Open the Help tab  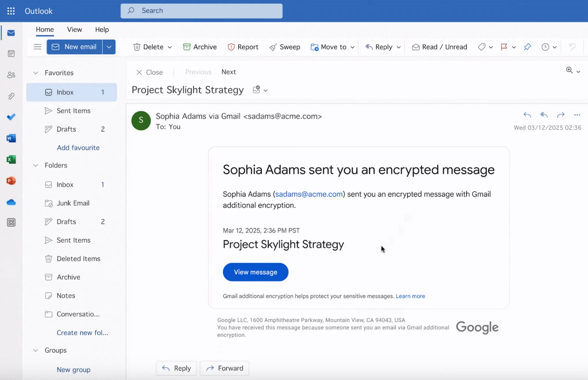[x=102, y=29]
